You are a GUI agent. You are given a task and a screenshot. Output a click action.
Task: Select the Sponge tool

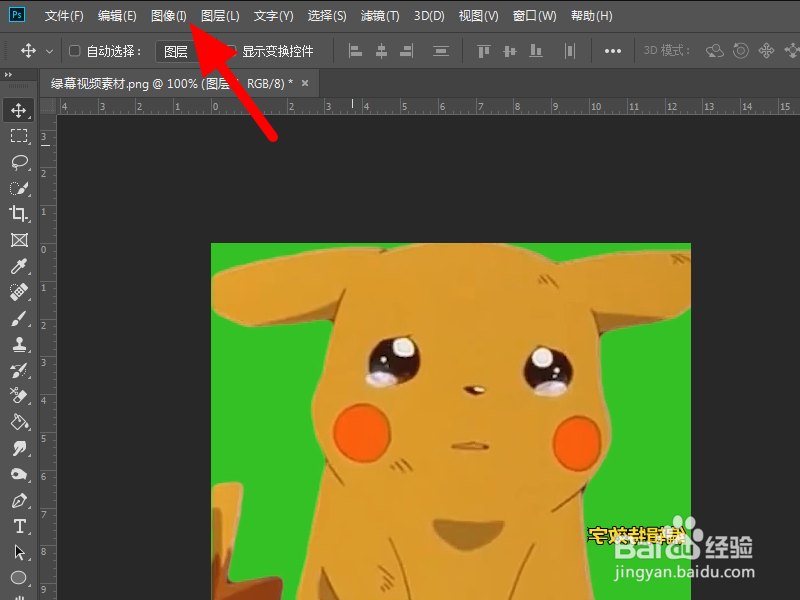tap(19, 474)
